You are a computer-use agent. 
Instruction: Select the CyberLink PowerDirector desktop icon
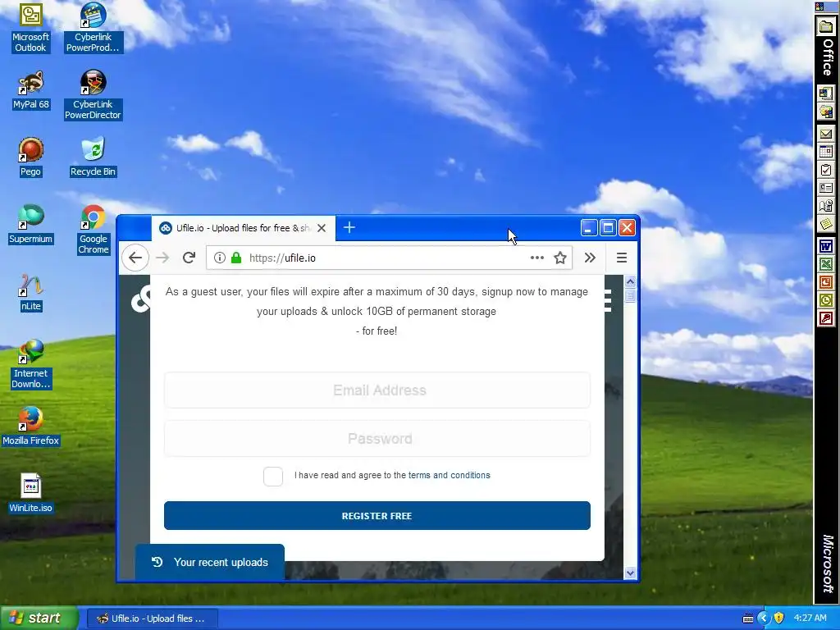tap(93, 95)
